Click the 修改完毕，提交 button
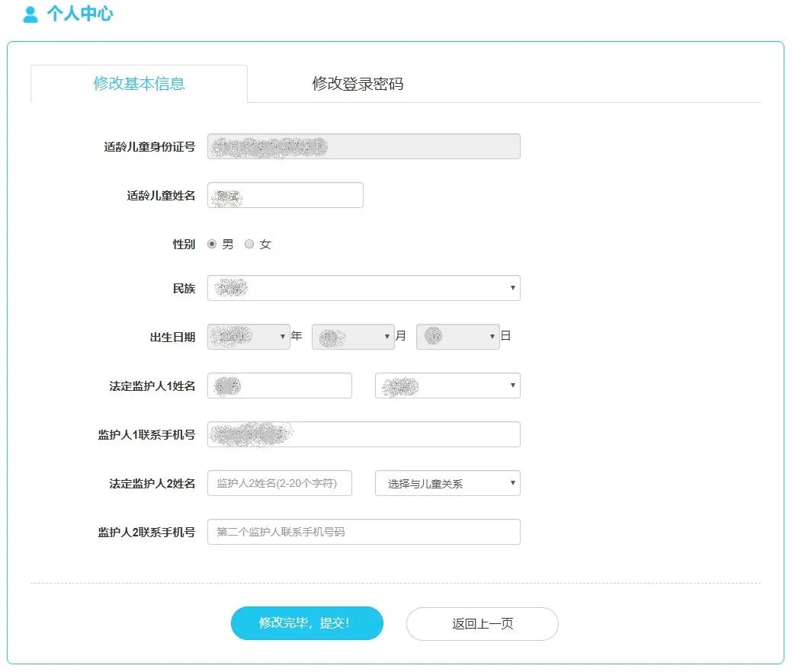Screen dimensions: 792x672 307,623
